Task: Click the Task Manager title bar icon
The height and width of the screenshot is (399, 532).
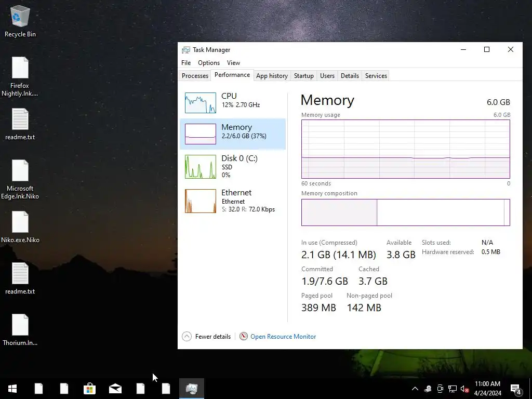Action: click(186, 50)
